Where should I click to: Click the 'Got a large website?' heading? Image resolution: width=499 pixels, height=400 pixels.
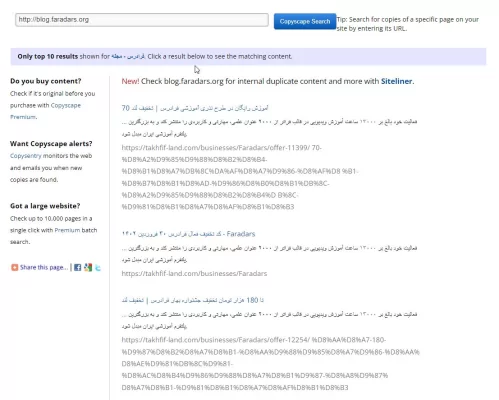pyautogui.click(x=45, y=206)
